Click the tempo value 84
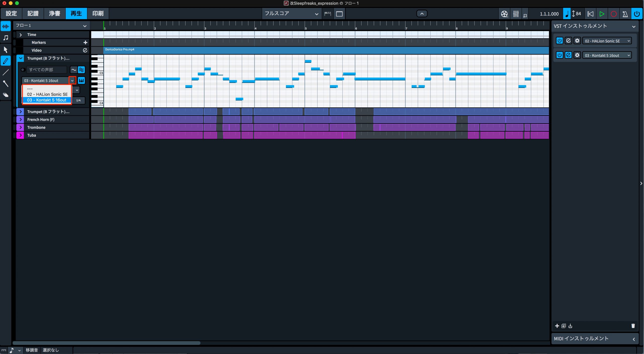Screen dimensions: 644x354 coord(578,14)
